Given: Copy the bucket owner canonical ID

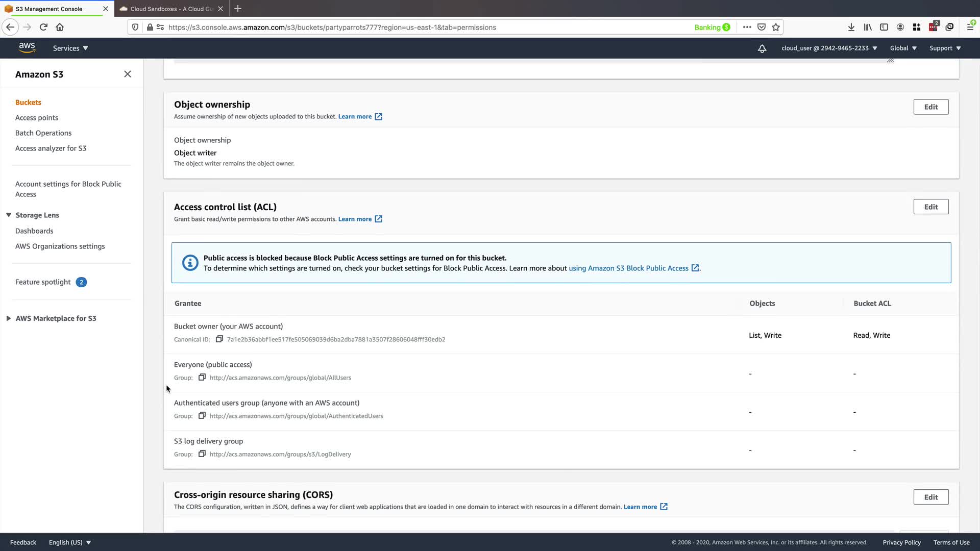Looking at the screenshot, I should [x=219, y=339].
